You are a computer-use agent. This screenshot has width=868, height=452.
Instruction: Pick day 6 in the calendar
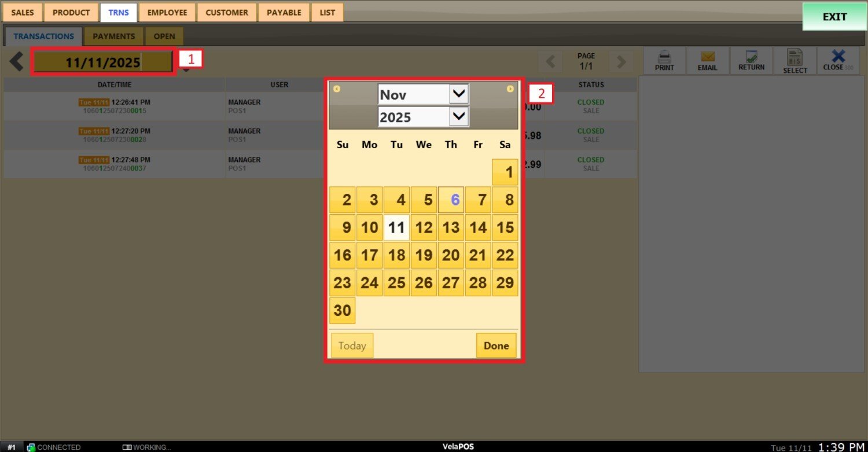pyautogui.click(x=451, y=200)
